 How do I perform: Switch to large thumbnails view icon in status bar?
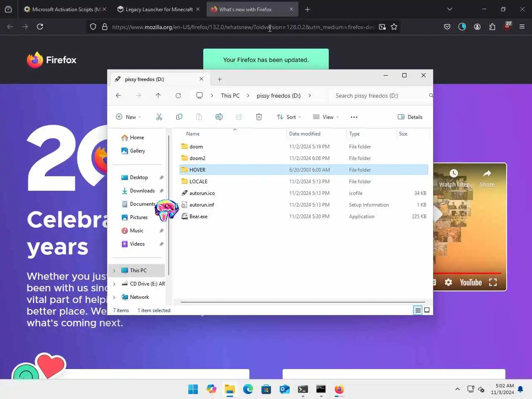point(427,310)
